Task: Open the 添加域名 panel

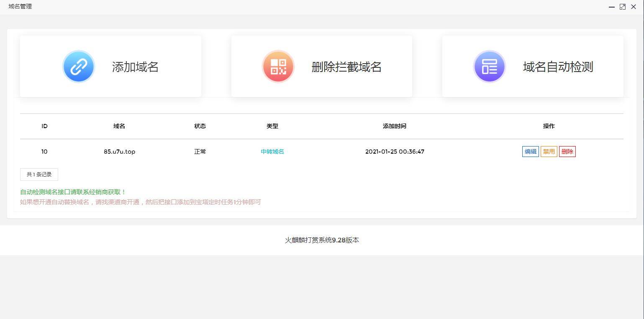Action: tap(135, 67)
